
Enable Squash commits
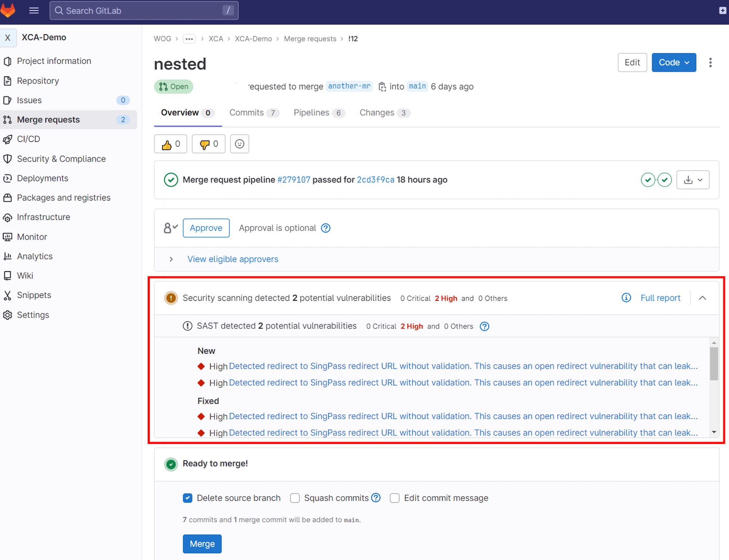click(x=295, y=498)
